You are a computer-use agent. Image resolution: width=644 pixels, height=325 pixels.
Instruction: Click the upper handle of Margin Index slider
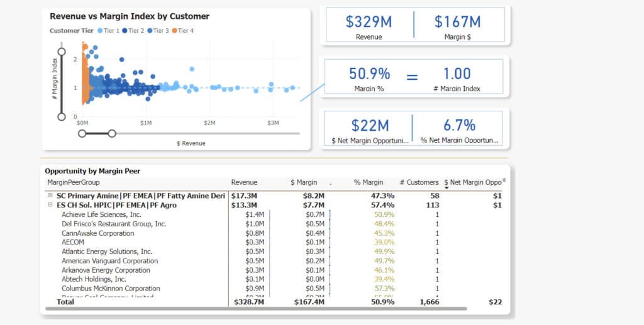click(62, 52)
